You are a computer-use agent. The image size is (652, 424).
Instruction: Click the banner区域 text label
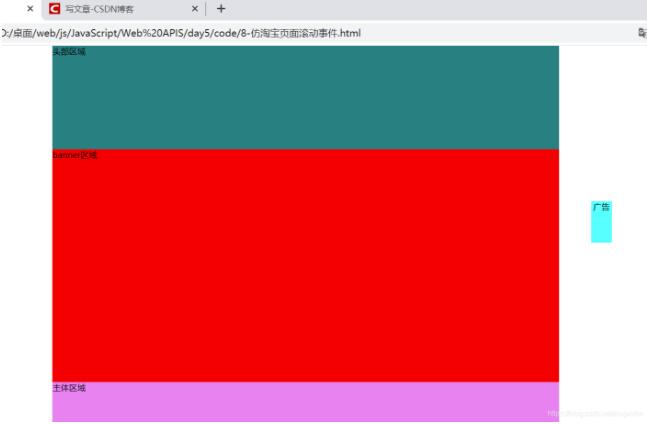[x=75, y=155]
